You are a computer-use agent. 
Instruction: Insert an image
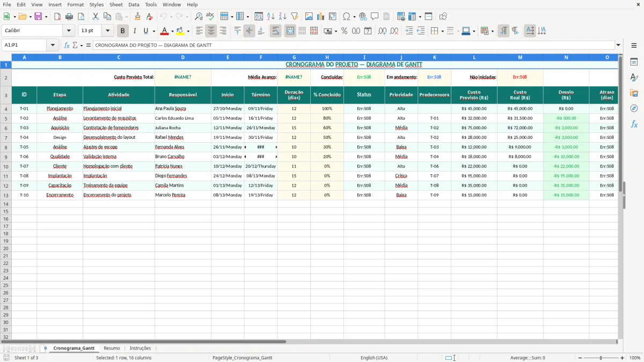pos(309,17)
